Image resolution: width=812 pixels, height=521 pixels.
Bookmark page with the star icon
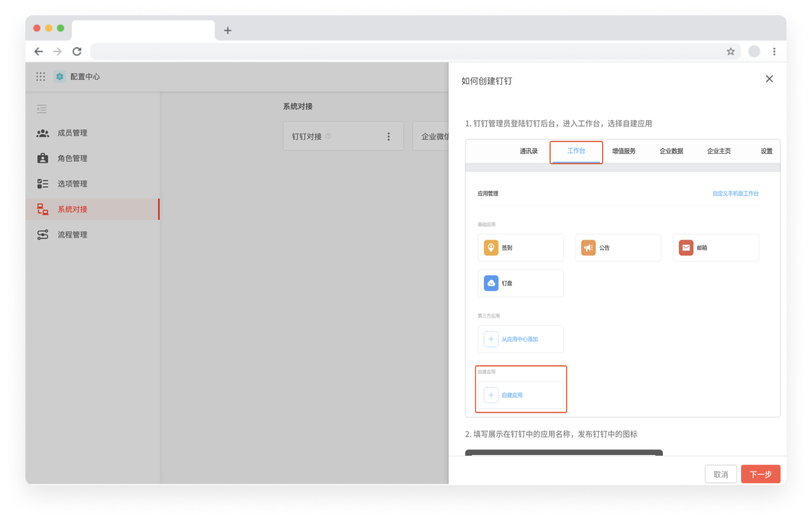click(x=731, y=51)
